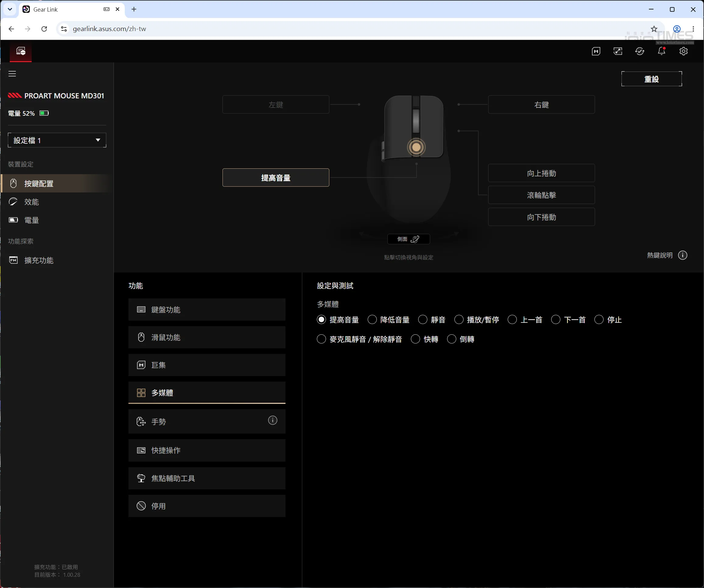The width and height of the screenshot is (704, 588).
Task: Open 擴充功能 in the sidebar
Action: point(57,260)
